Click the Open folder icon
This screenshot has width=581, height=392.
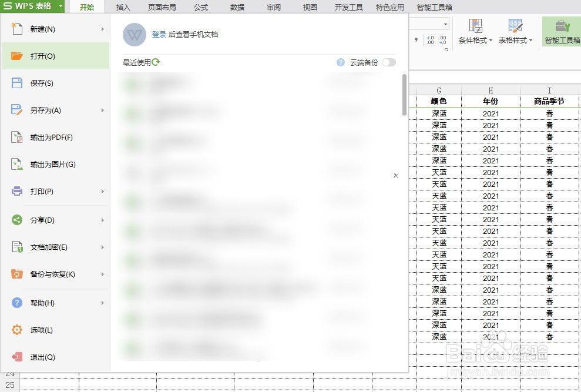point(17,56)
